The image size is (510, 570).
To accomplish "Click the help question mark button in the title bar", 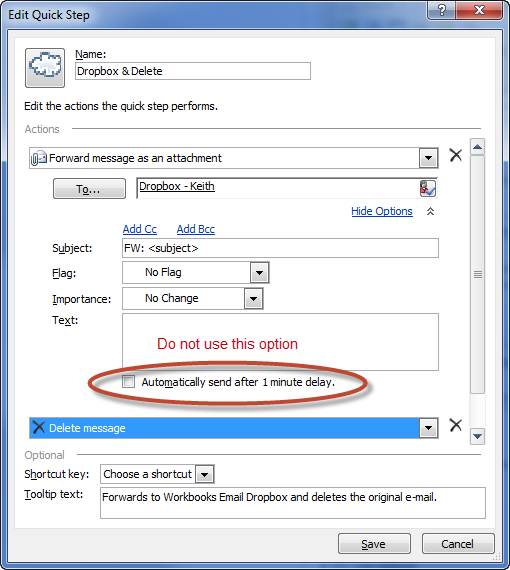I will (441, 10).
